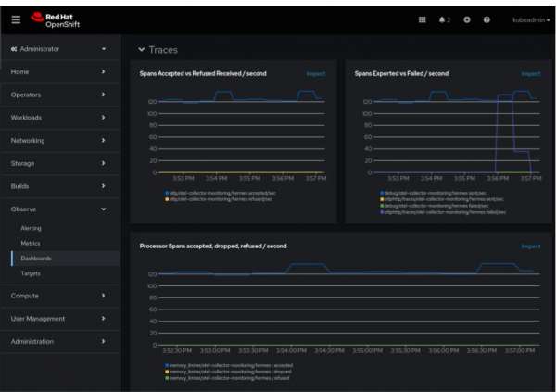Image resolution: width=556 pixels, height=392 pixels.
Task: Collapse the Traces section
Action: click(x=142, y=50)
